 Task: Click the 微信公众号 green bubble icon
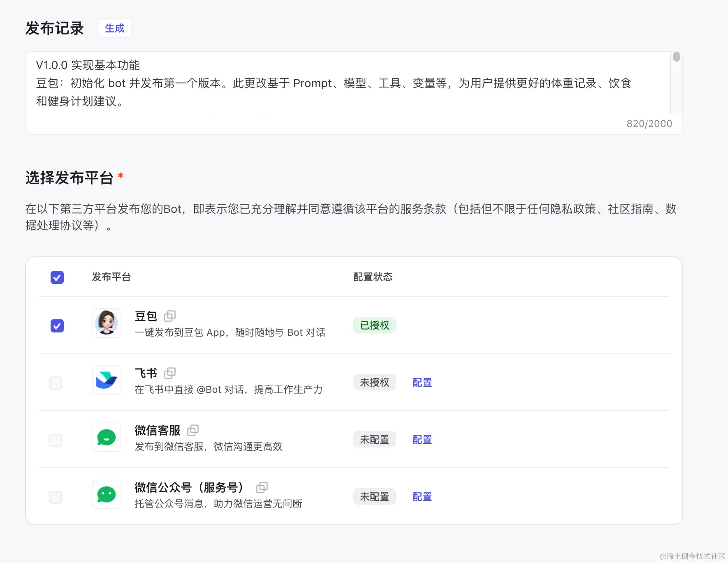107,494
